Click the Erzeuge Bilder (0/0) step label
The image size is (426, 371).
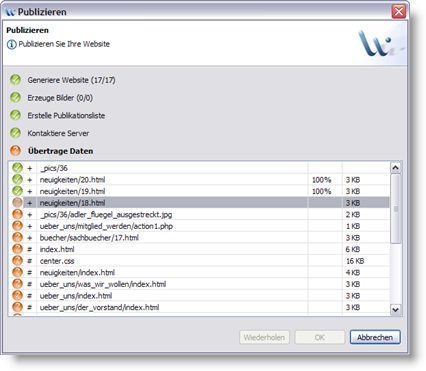tap(60, 98)
